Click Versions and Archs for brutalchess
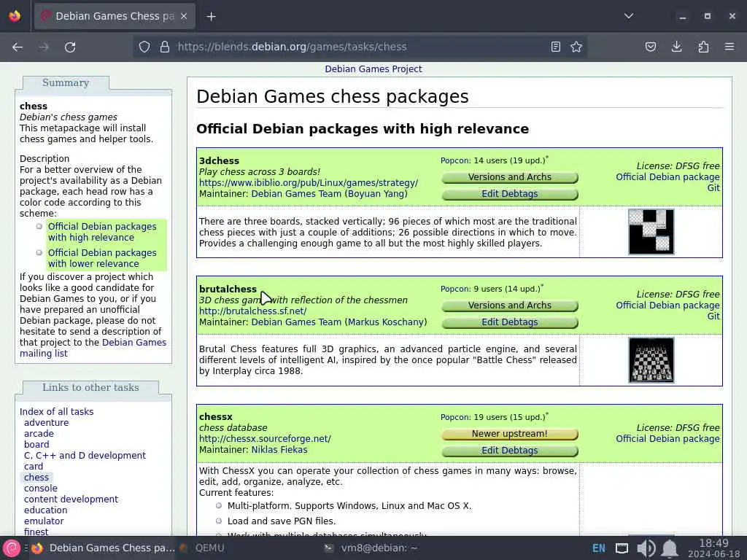This screenshot has height=560, width=747. click(509, 306)
